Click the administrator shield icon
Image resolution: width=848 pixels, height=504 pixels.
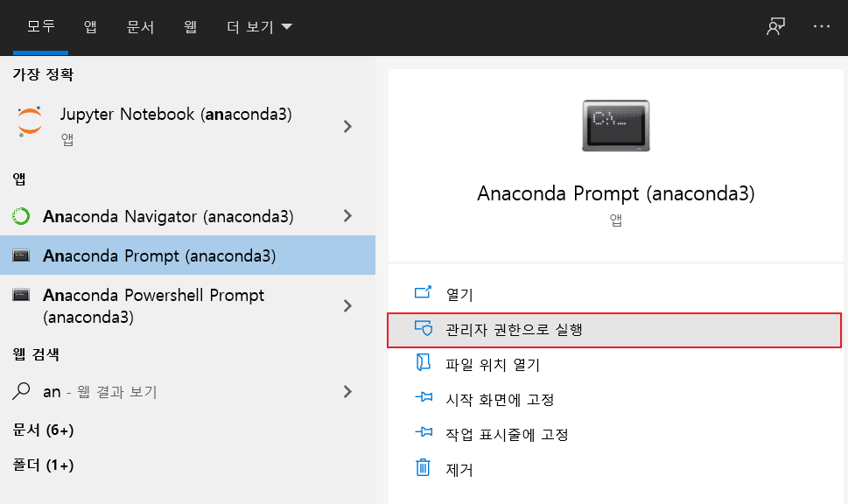[424, 328]
